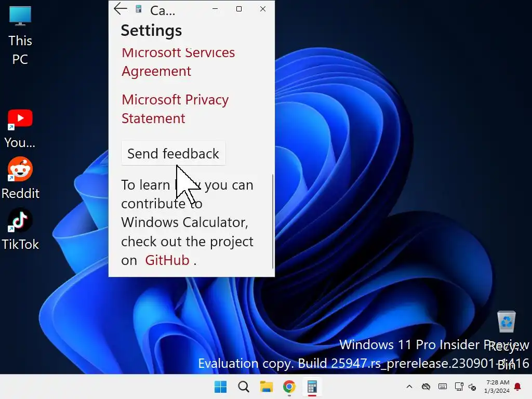Select the Recycle Bin desktop icon

[x=508, y=340]
